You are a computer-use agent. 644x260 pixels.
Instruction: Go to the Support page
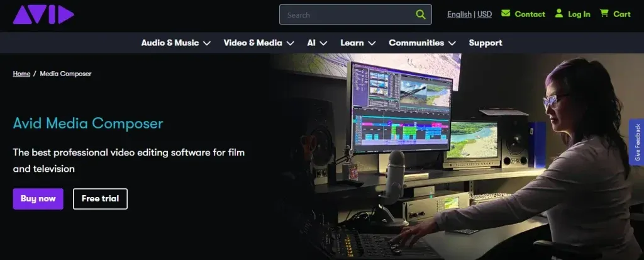tap(486, 43)
